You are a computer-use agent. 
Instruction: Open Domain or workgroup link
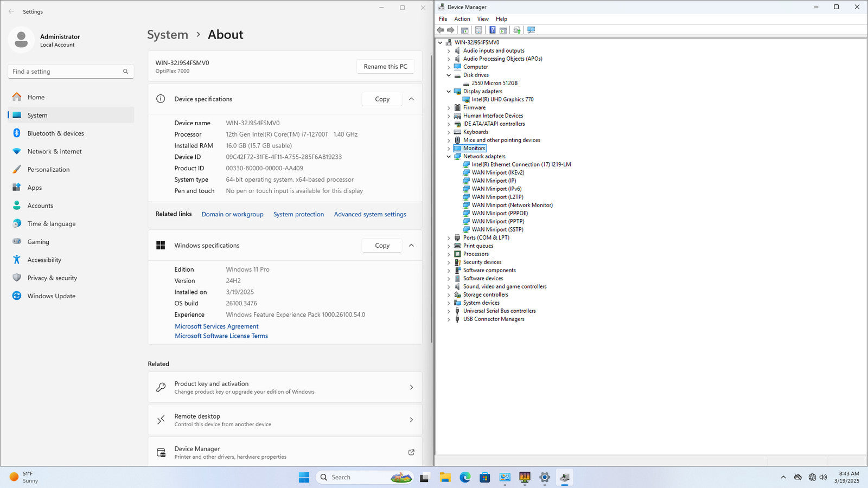click(x=232, y=214)
